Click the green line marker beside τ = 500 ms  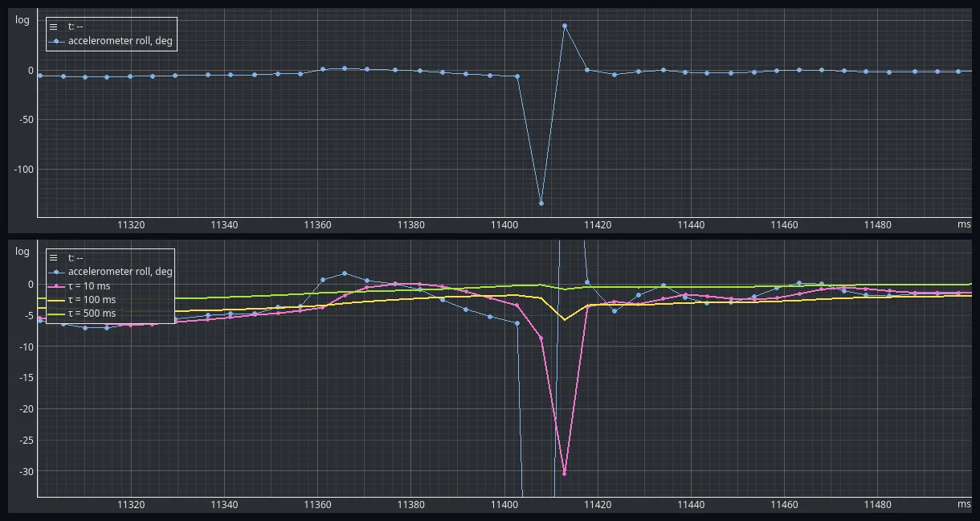point(56,314)
